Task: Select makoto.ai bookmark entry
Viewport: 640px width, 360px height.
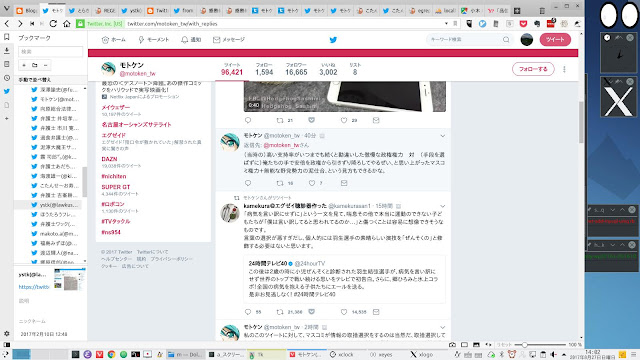Action: (55, 234)
